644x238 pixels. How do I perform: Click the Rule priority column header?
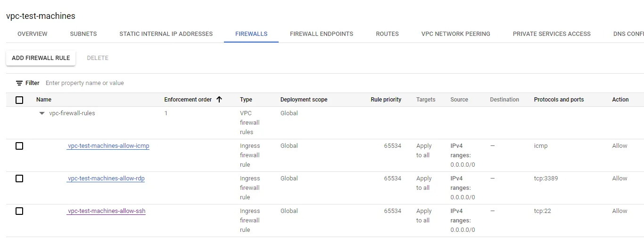point(386,100)
